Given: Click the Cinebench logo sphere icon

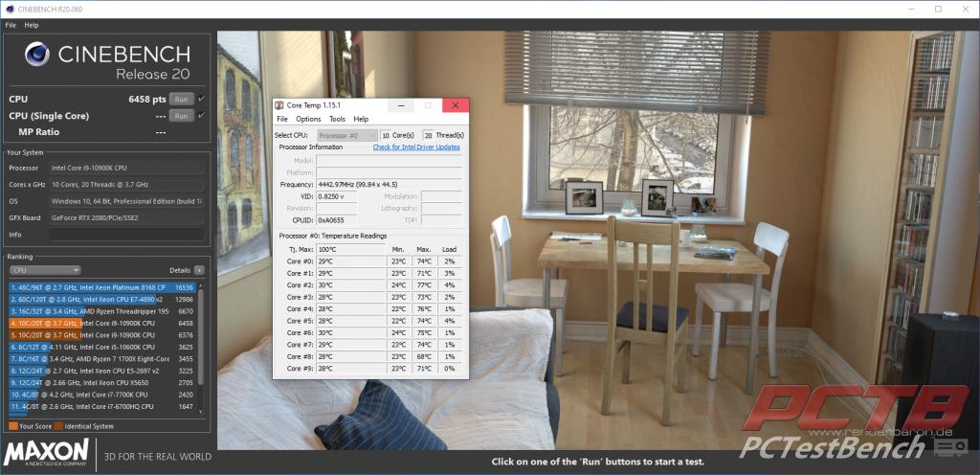Looking at the screenshot, I should (37, 55).
